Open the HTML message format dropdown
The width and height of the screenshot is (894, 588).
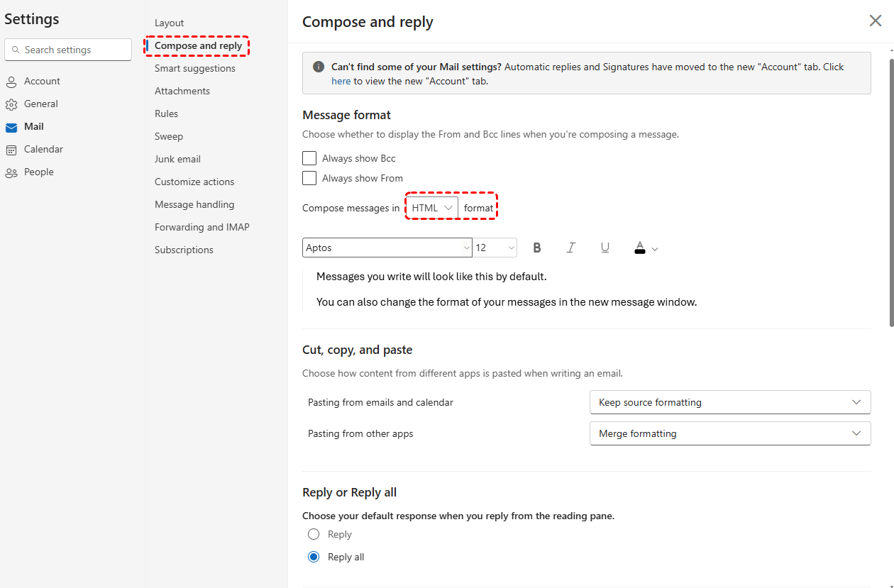click(432, 208)
